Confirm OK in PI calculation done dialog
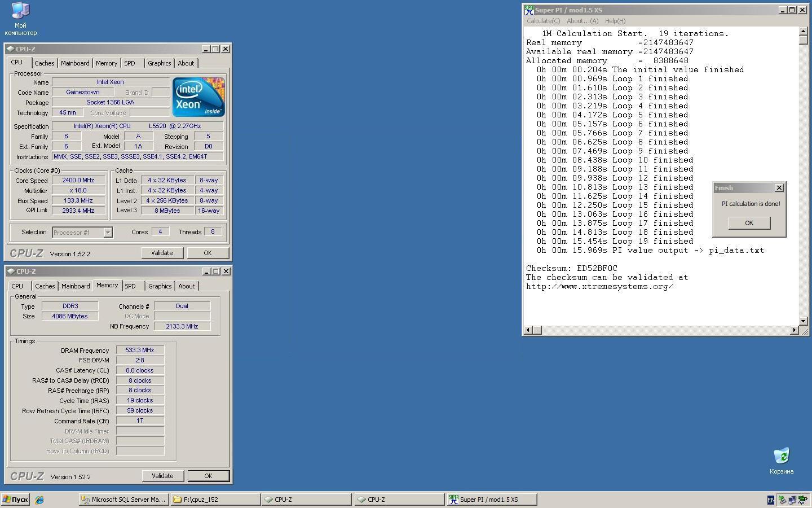 click(x=749, y=223)
